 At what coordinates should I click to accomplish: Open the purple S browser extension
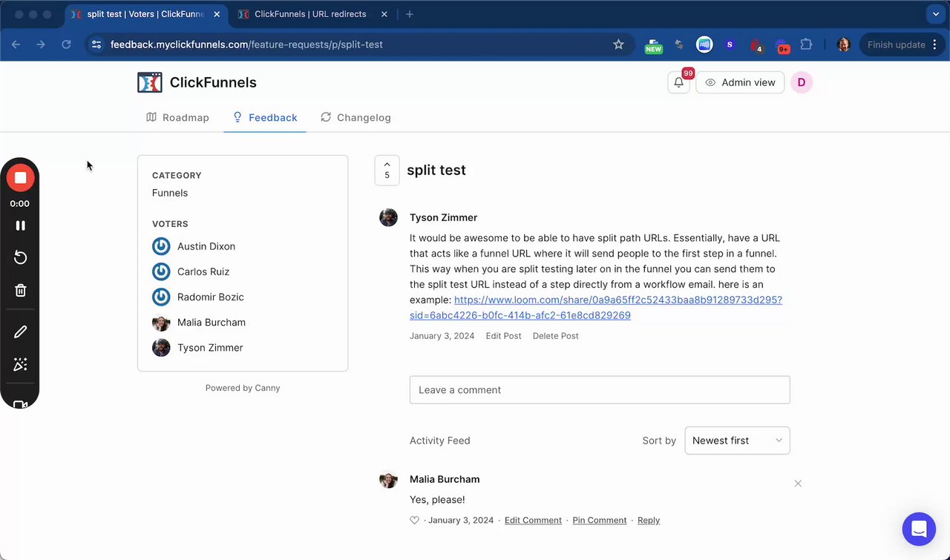(730, 45)
